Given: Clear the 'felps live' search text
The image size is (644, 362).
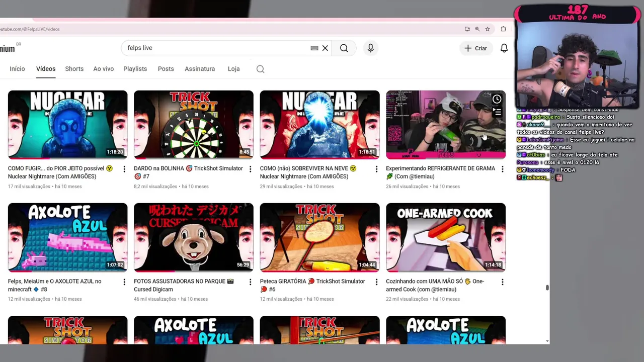Looking at the screenshot, I should pyautogui.click(x=325, y=48).
